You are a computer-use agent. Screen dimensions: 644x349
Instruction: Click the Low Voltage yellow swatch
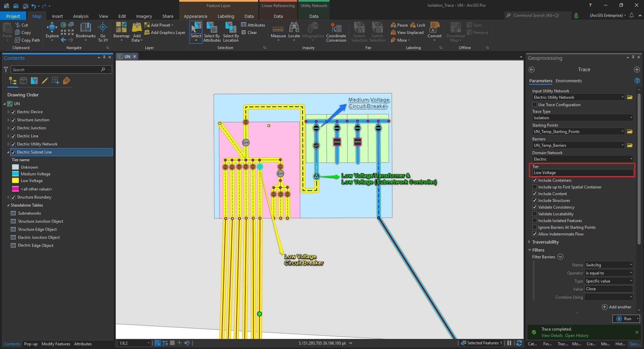coord(15,181)
